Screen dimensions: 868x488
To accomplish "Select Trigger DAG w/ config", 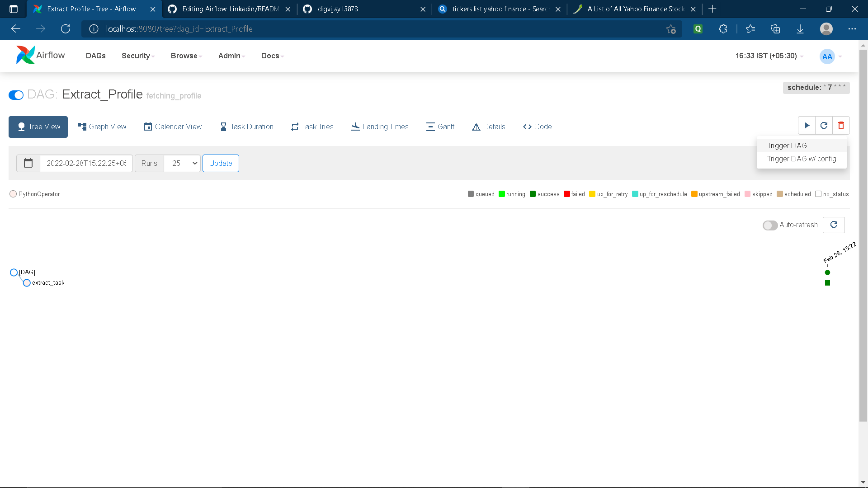I will pyautogui.click(x=802, y=159).
